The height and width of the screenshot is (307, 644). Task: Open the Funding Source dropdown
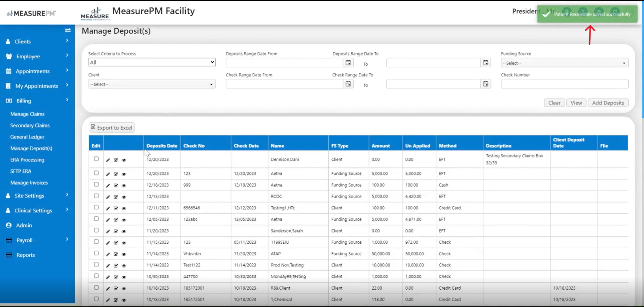pos(564,63)
